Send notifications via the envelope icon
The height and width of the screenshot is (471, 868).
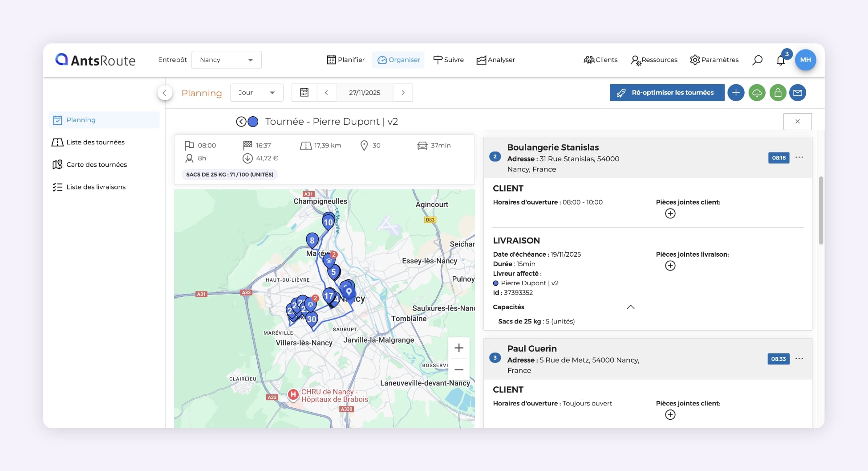coord(798,93)
